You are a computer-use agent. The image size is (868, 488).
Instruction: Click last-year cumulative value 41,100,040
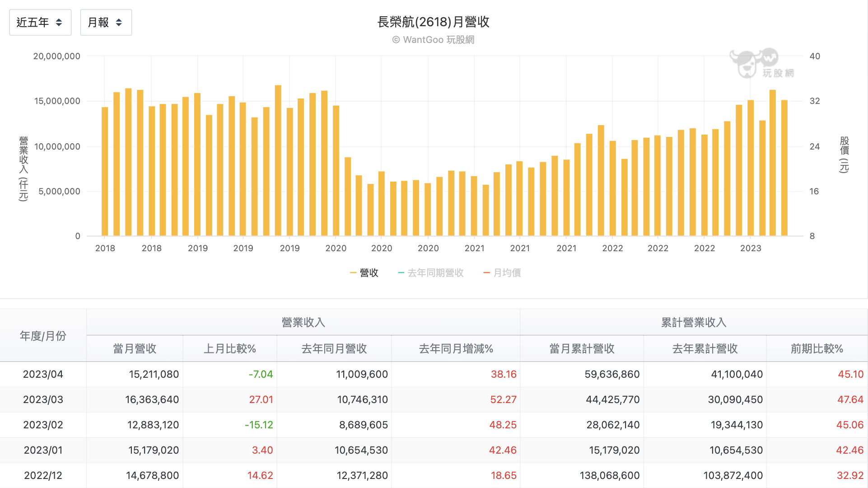737,374
